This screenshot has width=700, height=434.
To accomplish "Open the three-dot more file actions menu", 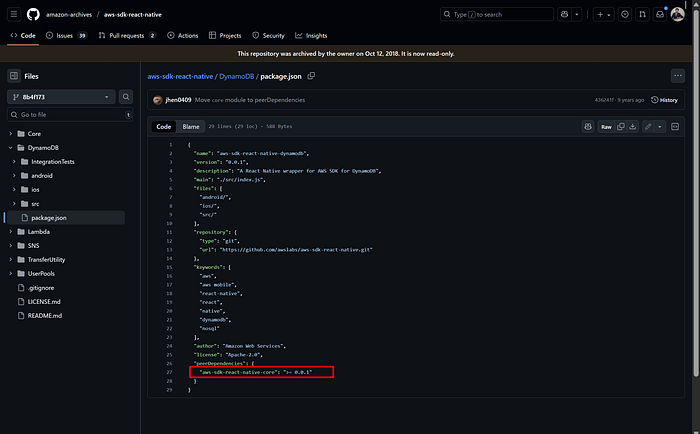I will point(678,76).
